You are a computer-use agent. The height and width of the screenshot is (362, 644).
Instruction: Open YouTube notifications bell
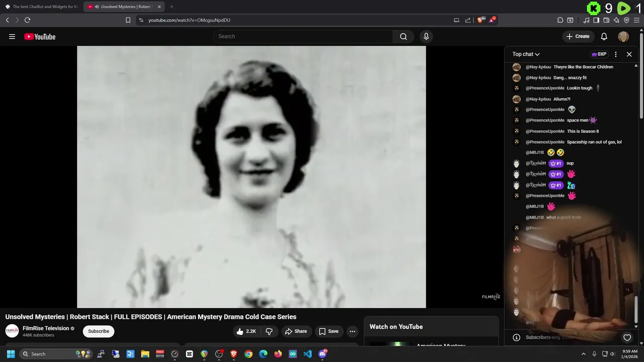[x=604, y=36]
